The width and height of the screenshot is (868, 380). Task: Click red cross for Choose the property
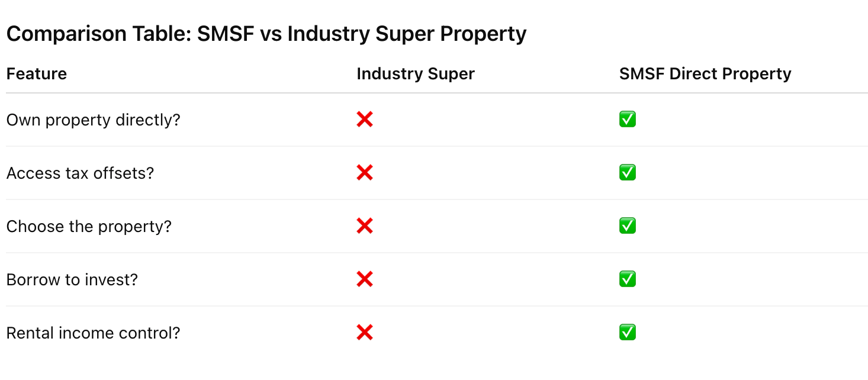[365, 226]
